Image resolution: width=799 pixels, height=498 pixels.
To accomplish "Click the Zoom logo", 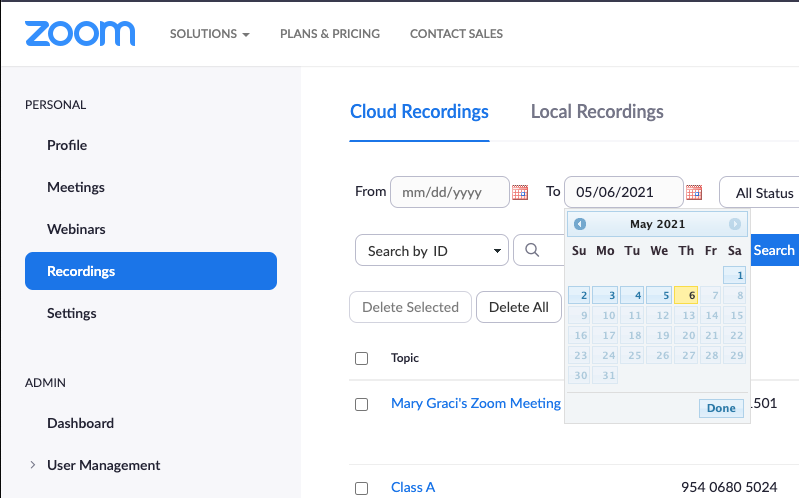I will click(x=80, y=34).
